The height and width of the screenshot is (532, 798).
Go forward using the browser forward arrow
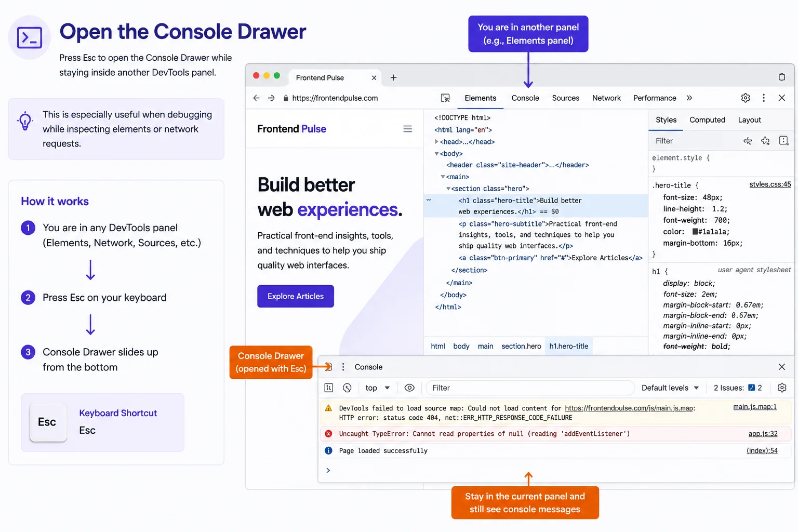pos(271,98)
